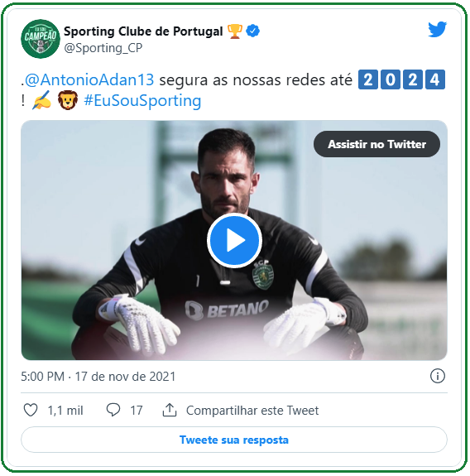Viewport: 470px width, 476px height.
Task: Click the Tweete sua resposta button
Action: click(x=234, y=440)
